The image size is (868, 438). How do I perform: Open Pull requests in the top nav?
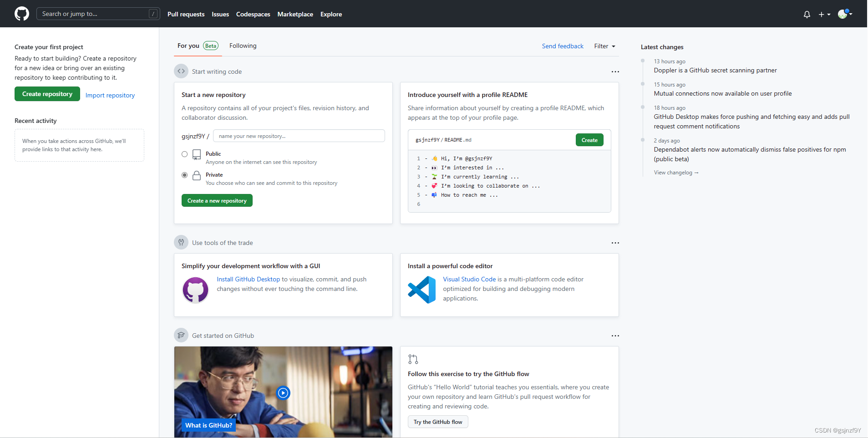186,14
